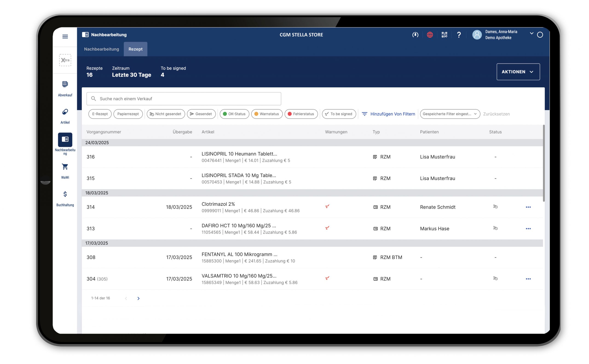The width and height of the screenshot is (589, 364).
Task: Open Artikel pill icon in sidebar
Action: coord(65,112)
